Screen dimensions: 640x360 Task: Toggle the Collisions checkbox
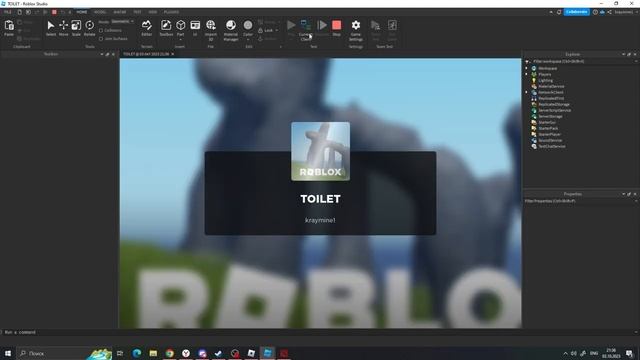[101, 31]
